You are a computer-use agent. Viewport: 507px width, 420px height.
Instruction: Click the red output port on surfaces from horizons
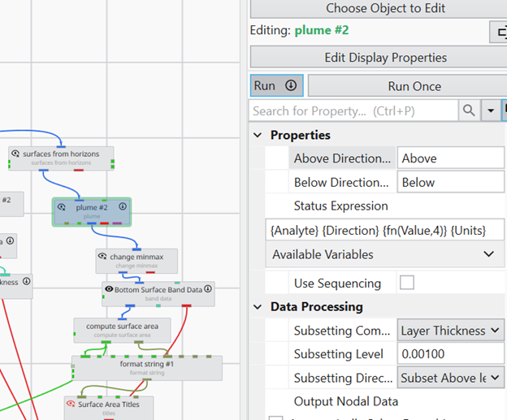tap(79, 170)
